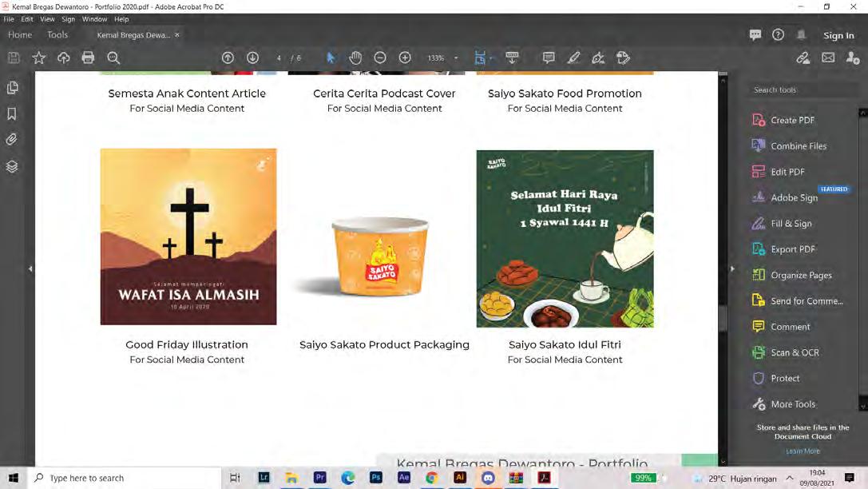Image resolution: width=868 pixels, height=489 pixels.
Task: Collapse the left navigation pane arrow
Action: pyautogui.click(x=30, y=268)
